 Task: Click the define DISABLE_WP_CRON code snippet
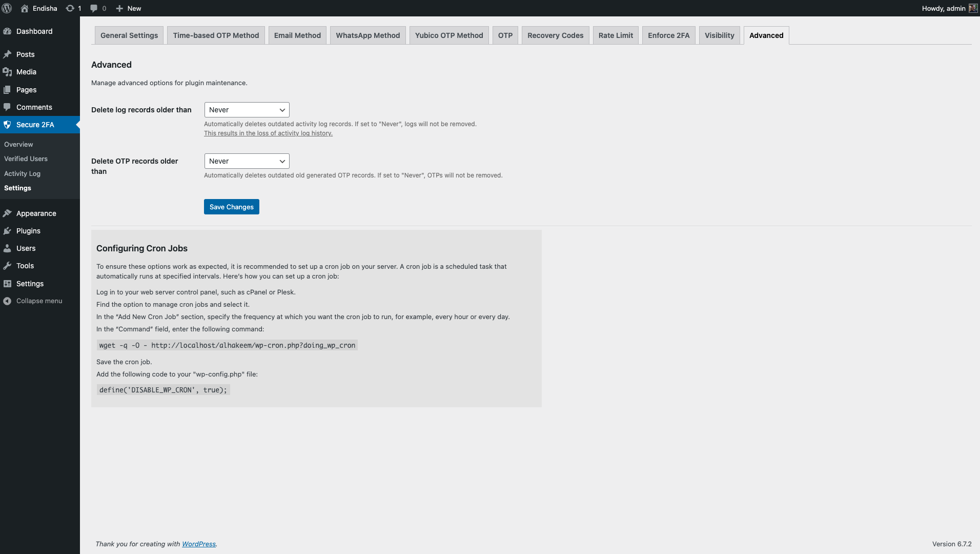tap(163, 390)
